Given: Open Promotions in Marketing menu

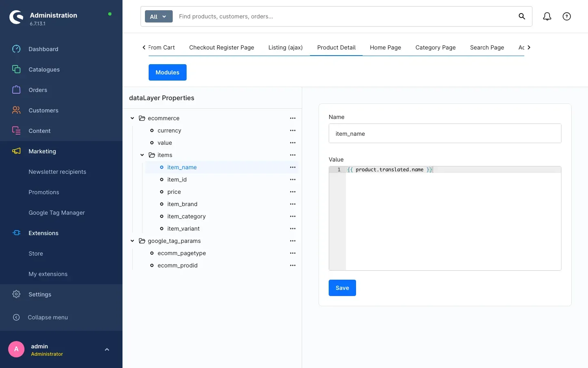Looking at the screenshot, I should pyautogui.click(x=44, y=192).
